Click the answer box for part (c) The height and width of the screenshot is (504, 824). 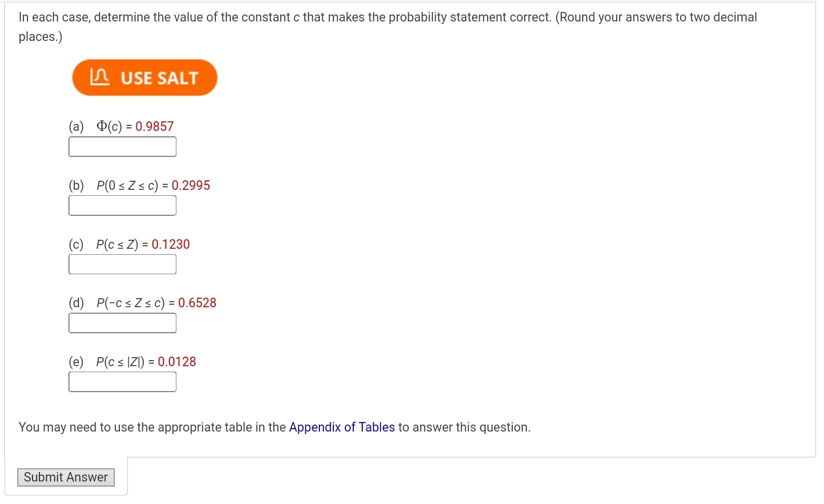coord(122,263)
